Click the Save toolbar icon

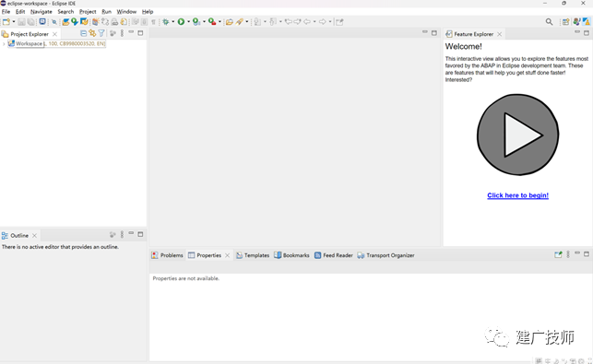point(21,22)
